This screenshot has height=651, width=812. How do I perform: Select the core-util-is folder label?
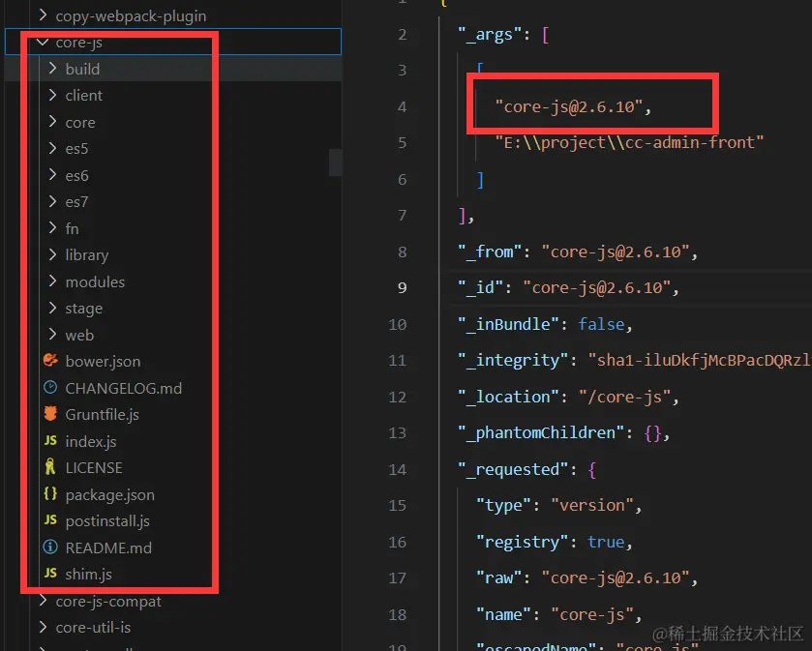93,628
